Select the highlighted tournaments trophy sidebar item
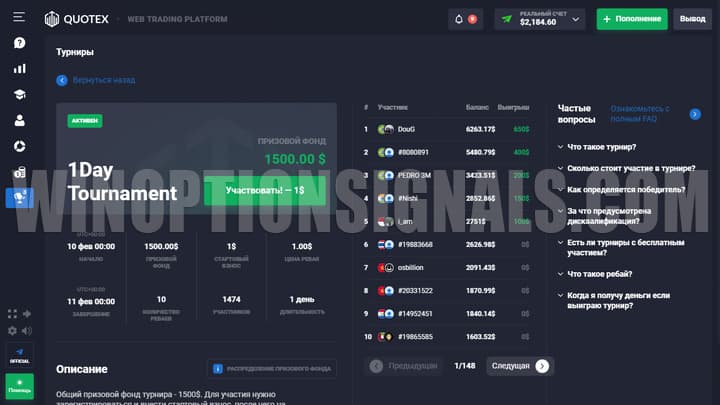 [19, 198]
